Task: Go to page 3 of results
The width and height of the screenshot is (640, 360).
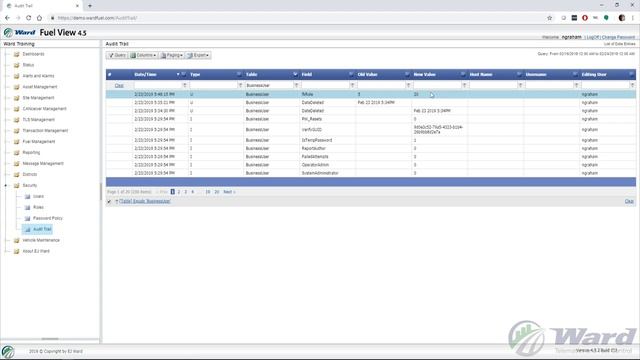Action: click(186, 192)
